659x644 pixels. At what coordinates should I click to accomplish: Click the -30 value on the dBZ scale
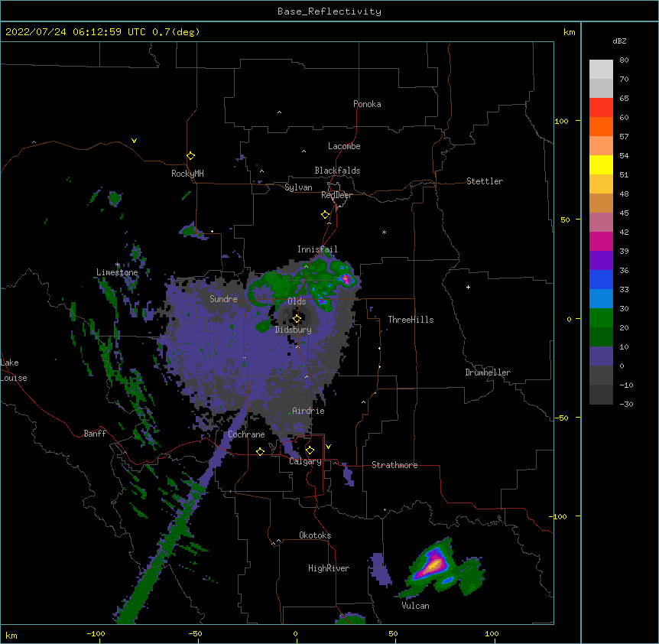pos(626,404)
